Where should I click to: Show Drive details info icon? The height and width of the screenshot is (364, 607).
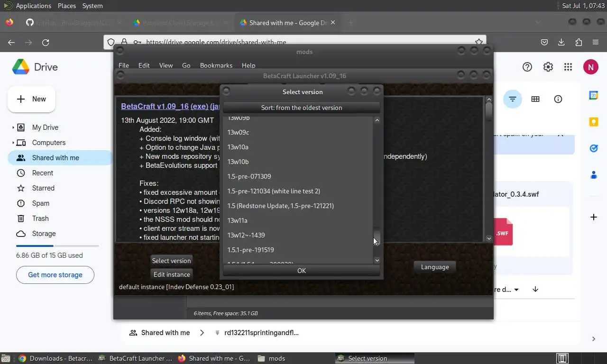[558, 99]
